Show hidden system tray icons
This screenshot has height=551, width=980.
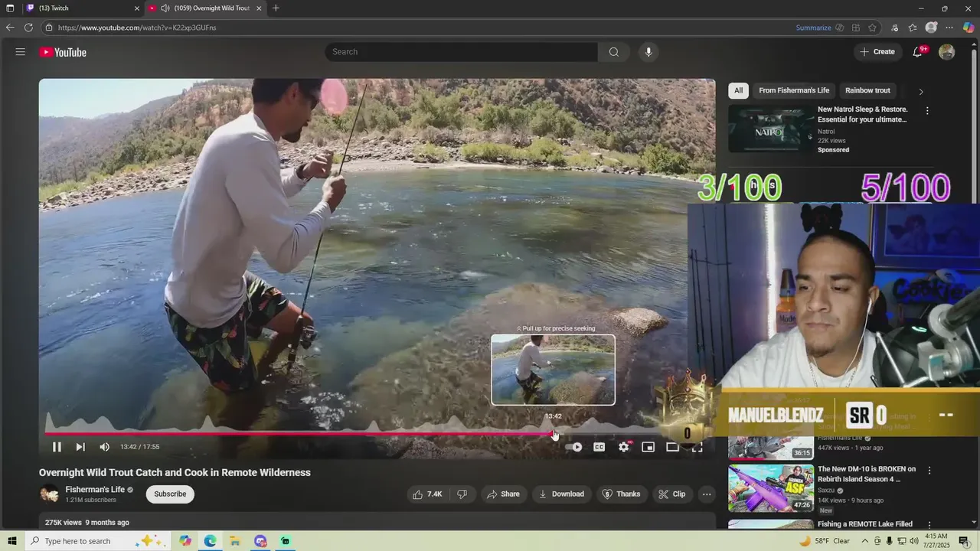864,541
